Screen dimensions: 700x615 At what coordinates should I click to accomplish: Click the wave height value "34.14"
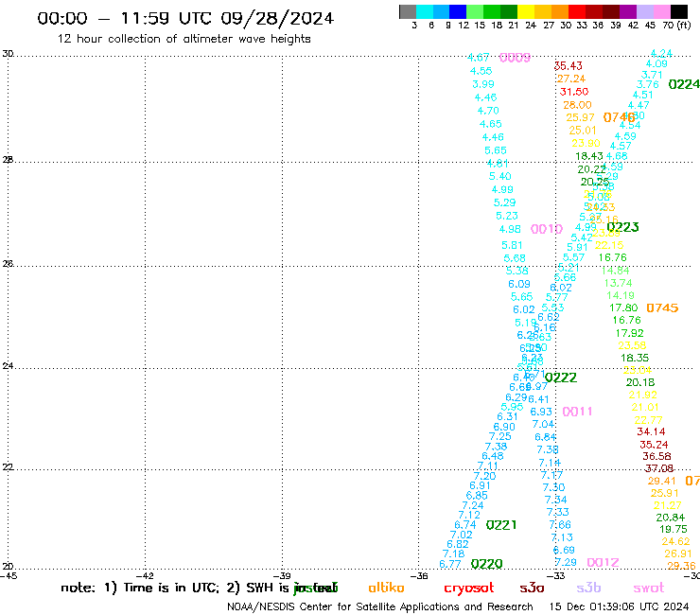coord(651,431)
